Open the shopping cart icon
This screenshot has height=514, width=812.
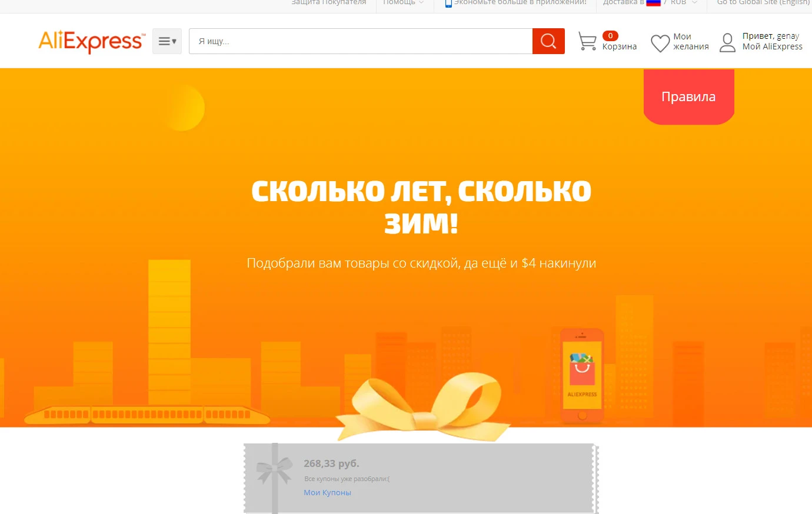587,42
